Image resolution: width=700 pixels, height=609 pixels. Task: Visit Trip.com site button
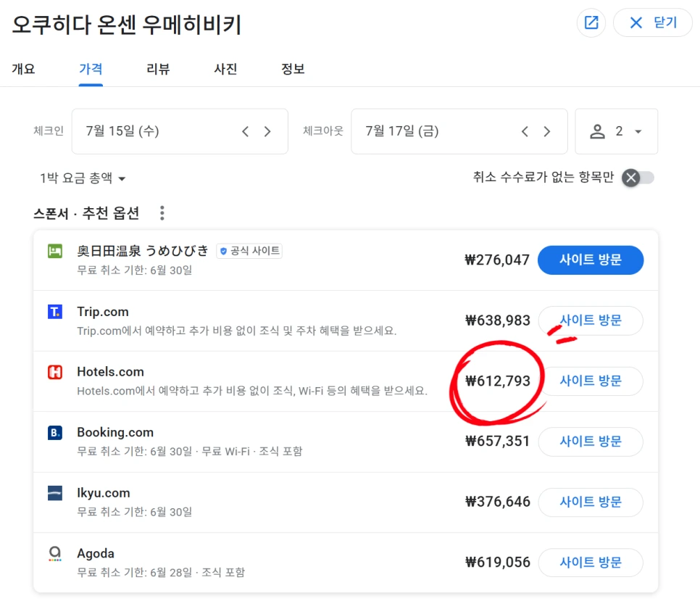click(x=591, y=320)
